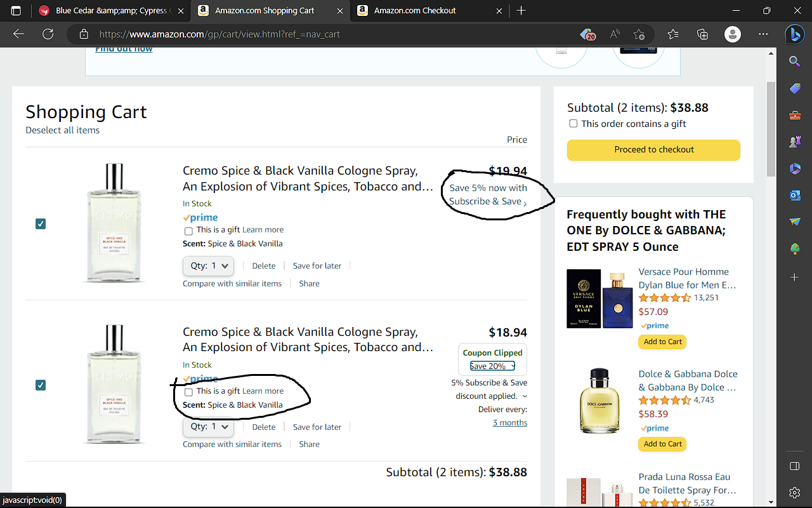Check 'This order contains a gift'
Screen dimensions: 812x508
573,124
